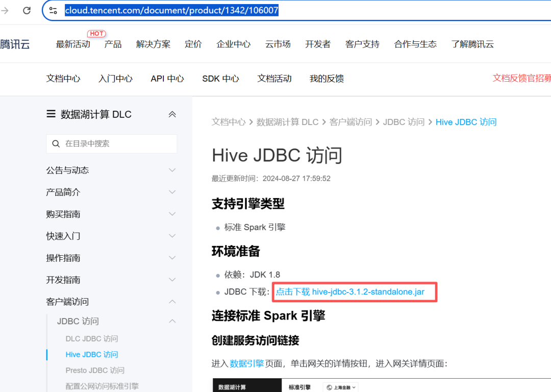Open 产品 menu in top navigation
Viewport: 551px width, 392px height.
point(113,44)
